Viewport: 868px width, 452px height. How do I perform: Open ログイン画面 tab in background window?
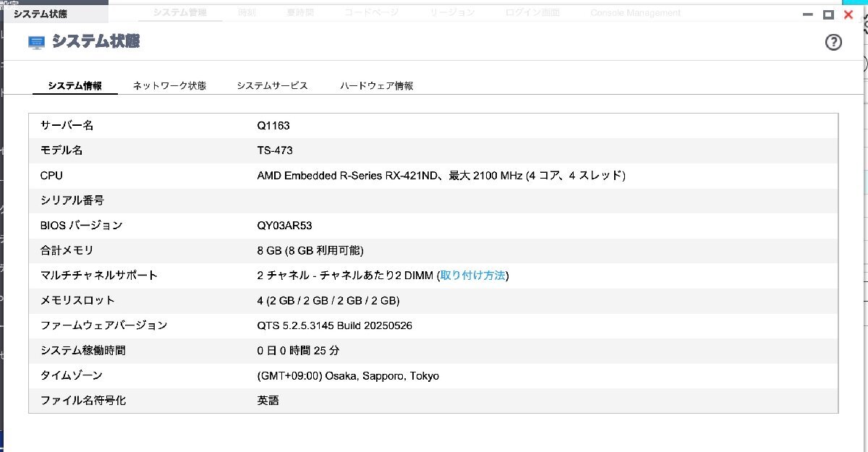tap(533, 12)
